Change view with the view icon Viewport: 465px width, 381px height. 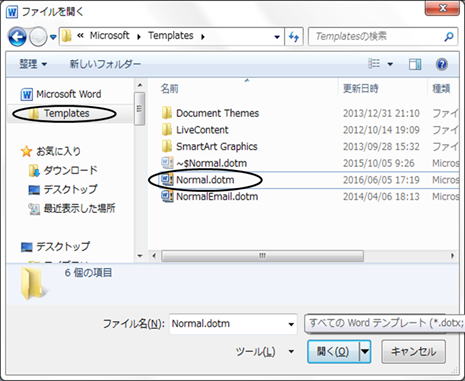point(374,63)
